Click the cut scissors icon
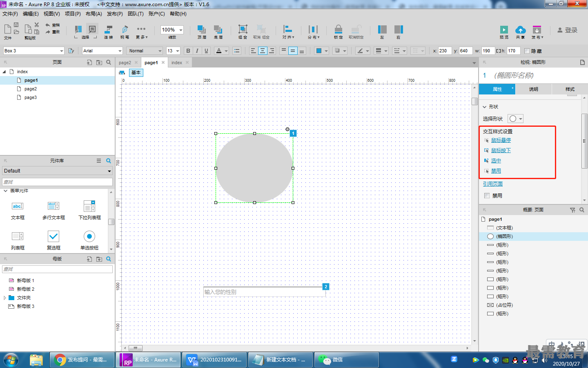Viewport: 588px width, 368px height. pos(37,25)
